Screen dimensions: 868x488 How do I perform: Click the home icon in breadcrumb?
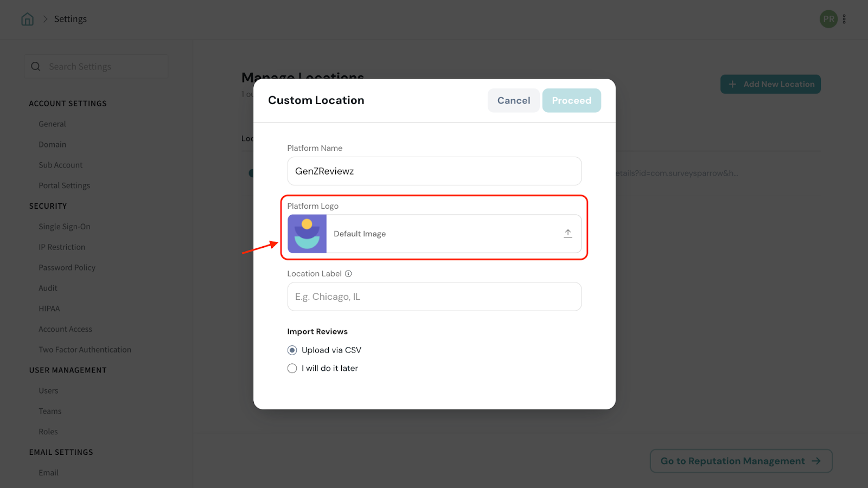[x=27, y=20]
